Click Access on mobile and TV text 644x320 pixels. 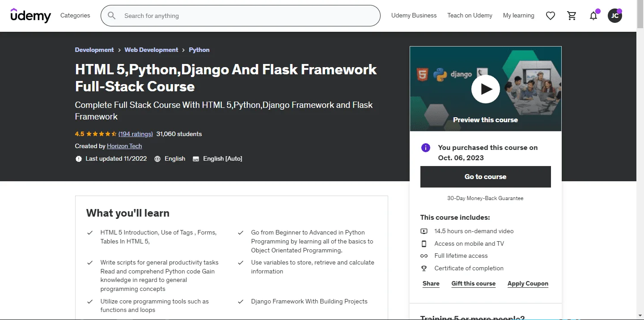pyautogui.click(x=469, y=244)
